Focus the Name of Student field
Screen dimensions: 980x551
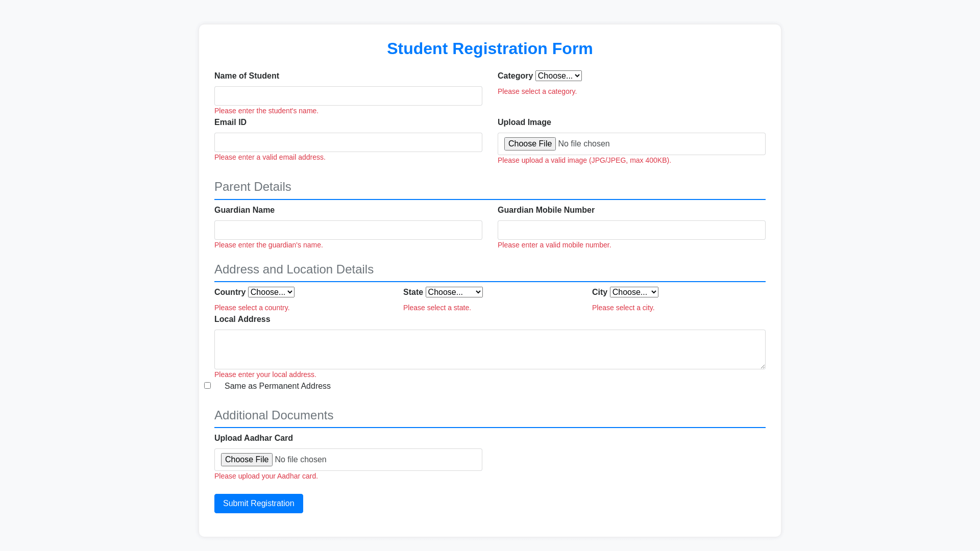coord(348,96)
